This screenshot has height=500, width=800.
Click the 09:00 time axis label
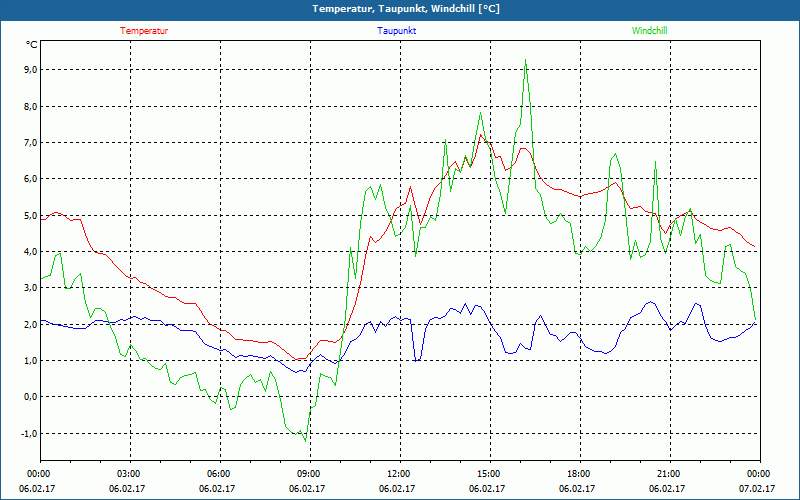(311, 473)
